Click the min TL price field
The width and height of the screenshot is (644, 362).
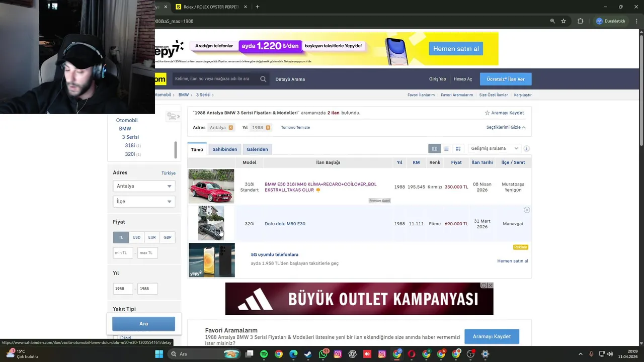123,253
